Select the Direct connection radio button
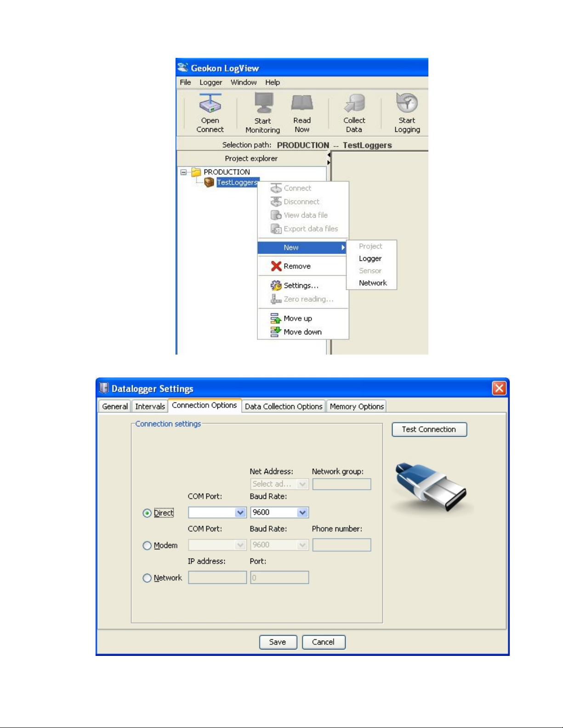The height and width of the screenshot is (728, 563). pos(147,513)
